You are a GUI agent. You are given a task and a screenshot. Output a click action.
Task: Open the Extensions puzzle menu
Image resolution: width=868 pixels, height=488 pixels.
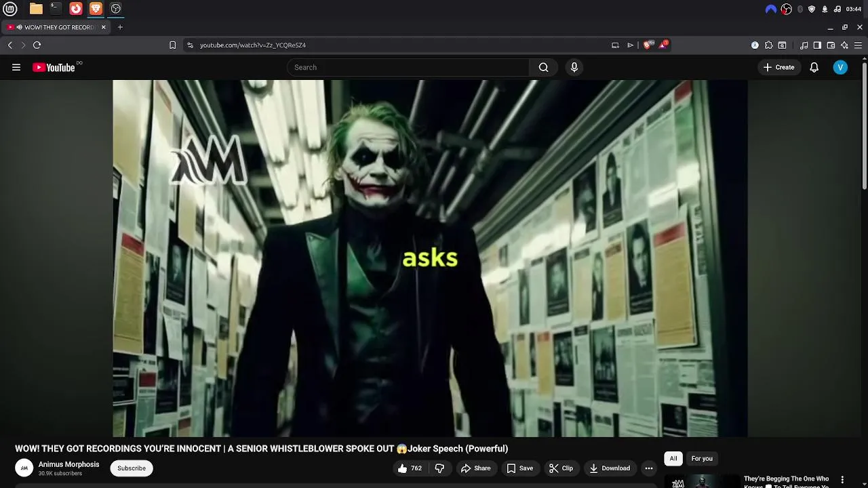[768, 45]
